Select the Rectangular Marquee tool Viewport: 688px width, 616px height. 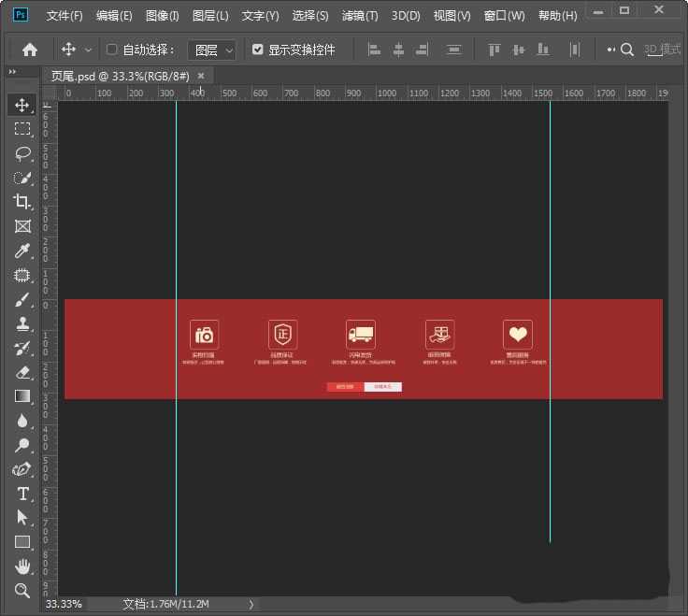pyautogui.click(x=22, y=129)
